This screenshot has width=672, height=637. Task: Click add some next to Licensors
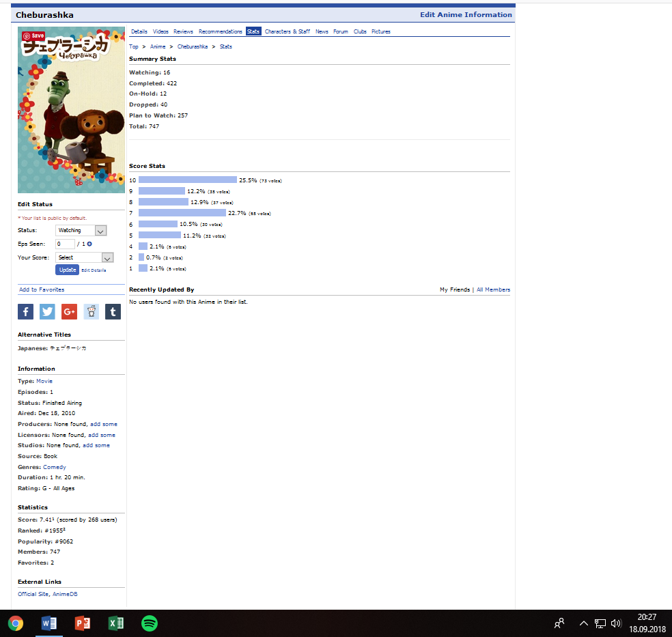102,435
